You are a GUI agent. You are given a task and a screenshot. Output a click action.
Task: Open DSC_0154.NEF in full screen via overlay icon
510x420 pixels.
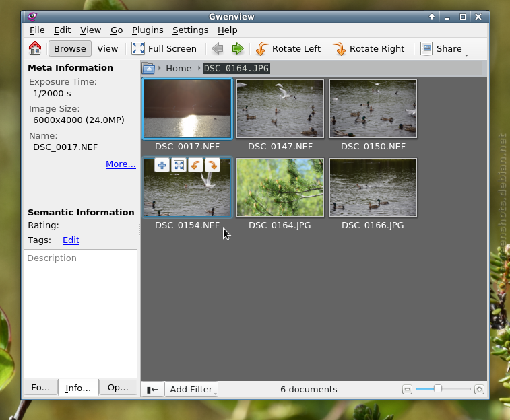coord(179,165)
